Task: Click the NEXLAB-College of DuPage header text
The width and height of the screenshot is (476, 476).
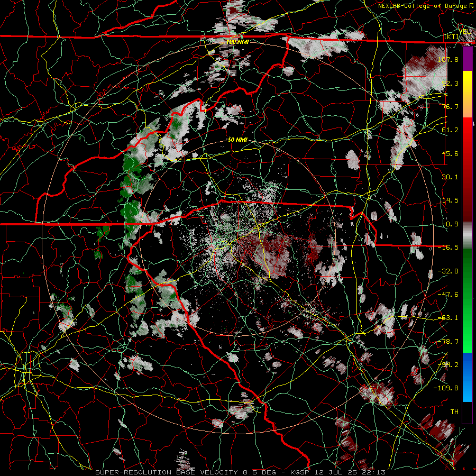Action: (x=426, y=6)
